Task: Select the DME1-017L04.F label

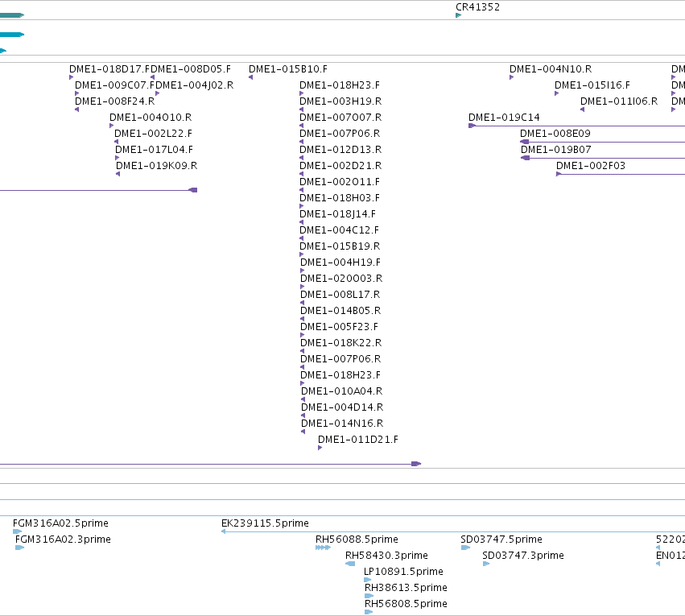Action: pos(154,150)
